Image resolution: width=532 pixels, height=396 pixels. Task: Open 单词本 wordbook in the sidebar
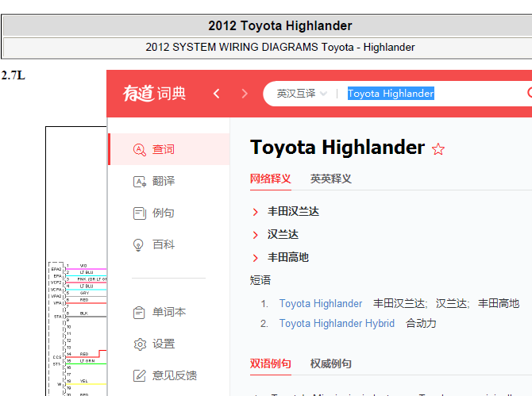point(169,312)
